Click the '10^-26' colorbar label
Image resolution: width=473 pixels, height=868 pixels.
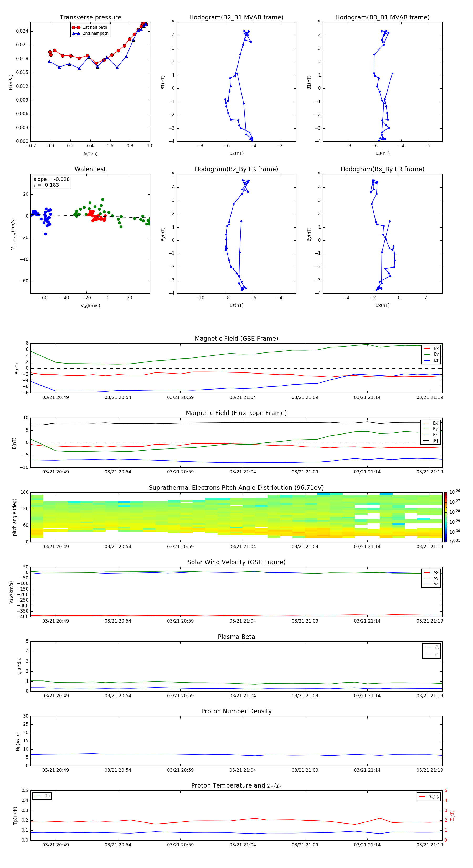pyautogui.click(x=455, y=492)
